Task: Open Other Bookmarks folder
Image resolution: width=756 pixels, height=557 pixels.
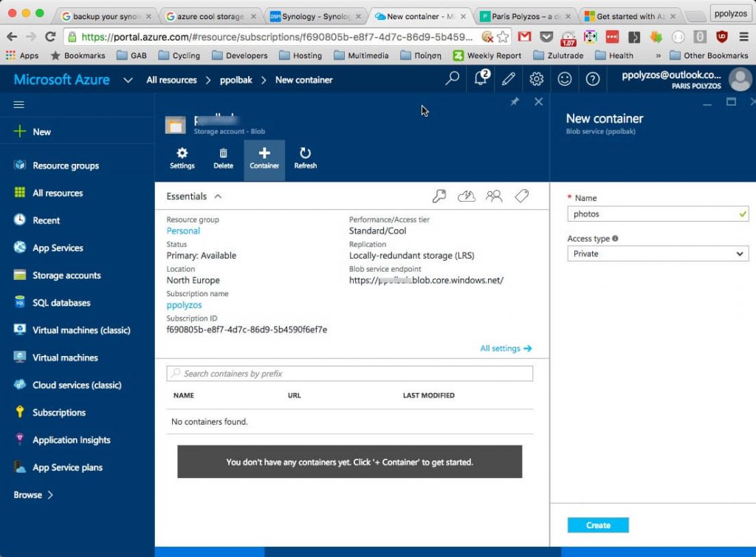Action: [x=709, y=55]
